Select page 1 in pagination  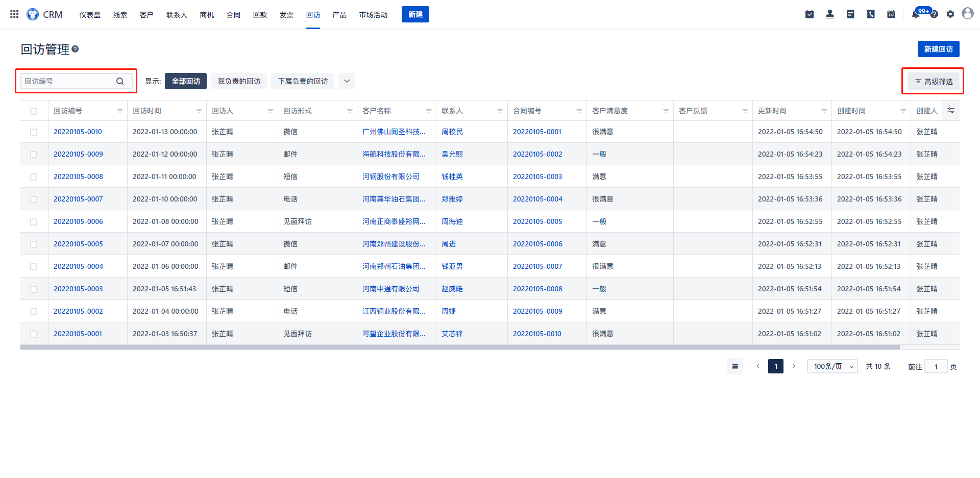coord(776,366)
